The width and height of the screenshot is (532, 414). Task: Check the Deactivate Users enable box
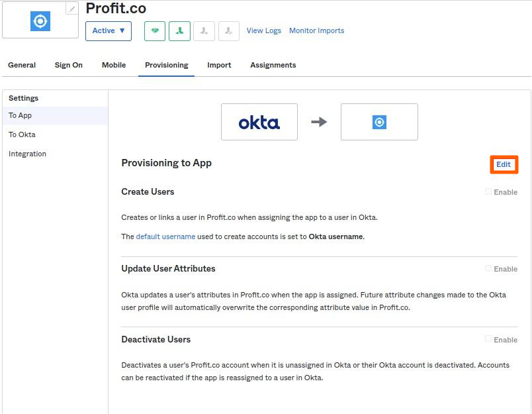[x=488, y=339]
